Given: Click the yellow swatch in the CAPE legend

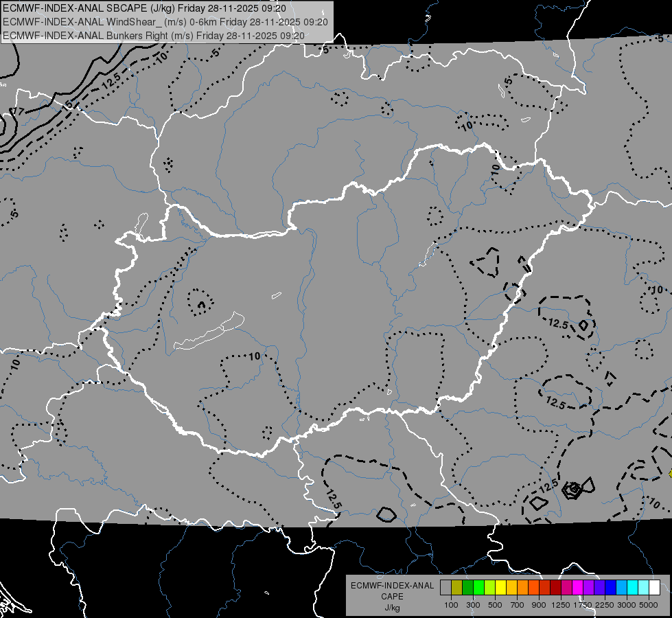Looking at the screenshot, I should (500, 588).
